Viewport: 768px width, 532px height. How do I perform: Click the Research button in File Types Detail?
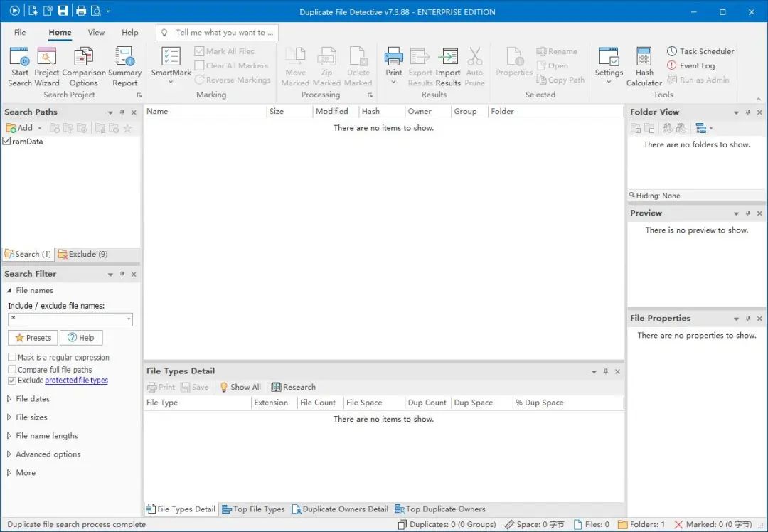pos(294,387)
